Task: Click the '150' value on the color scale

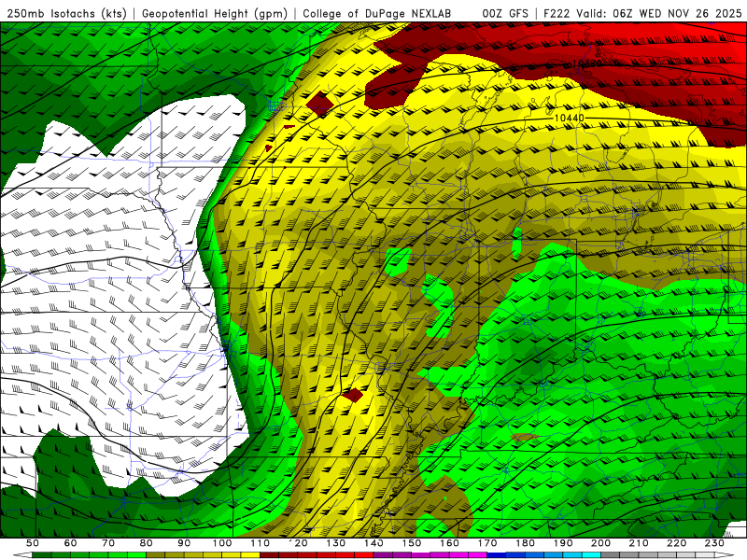Action: (412, 543)
